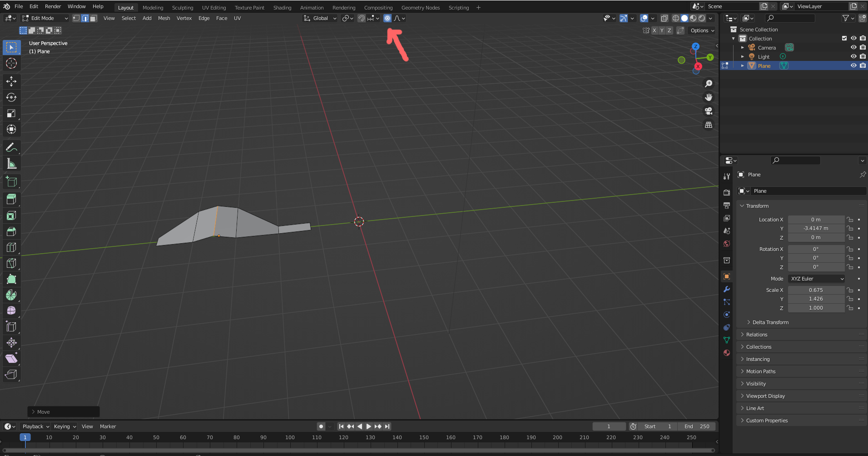
Task: Select the Measure tool
Action: 11,163
